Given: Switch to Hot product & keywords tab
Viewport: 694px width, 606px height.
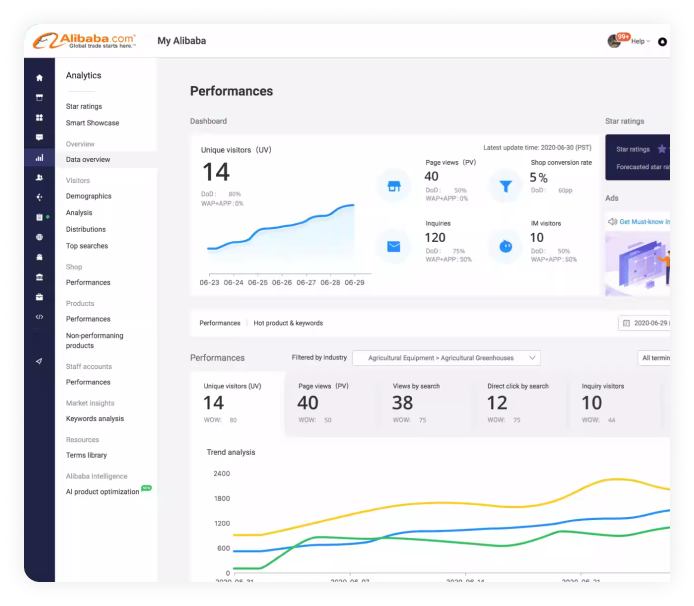Looking at the screenshot, I should tap(288, 323).
